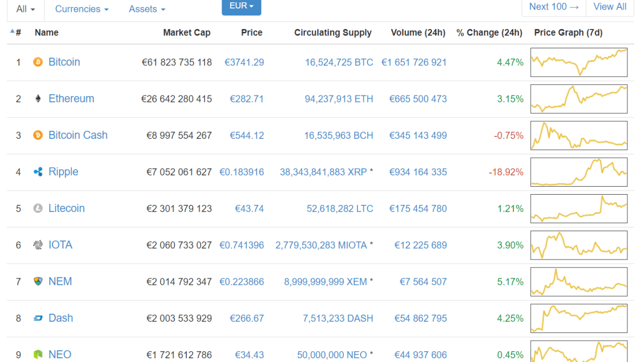Open NEM 7d price graph
The height and width of the screenshot is (362, 644).
tap(579, 282)
